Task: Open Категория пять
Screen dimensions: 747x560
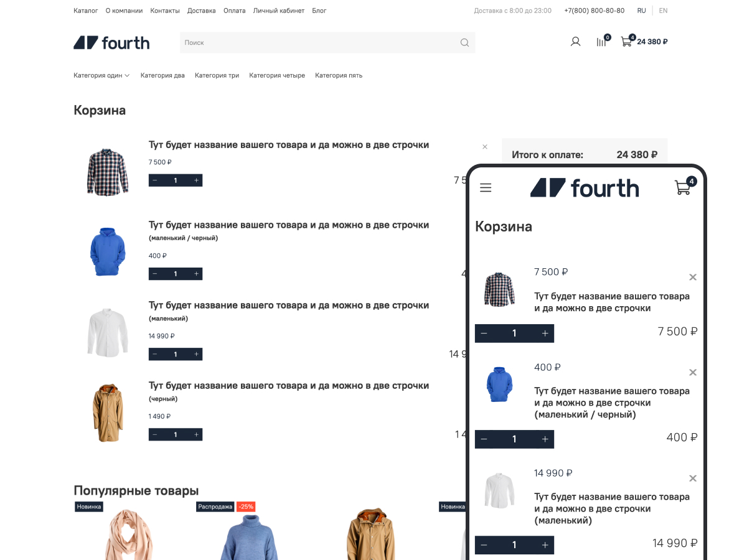Action: coord(339,75)
